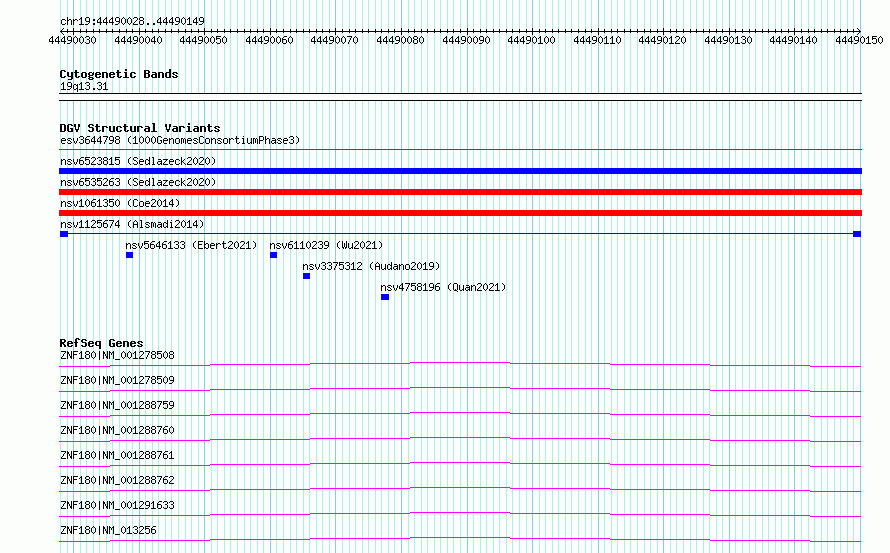Click right blue end block of nsv1125674
890x553 pixels.
click(857, 234)
